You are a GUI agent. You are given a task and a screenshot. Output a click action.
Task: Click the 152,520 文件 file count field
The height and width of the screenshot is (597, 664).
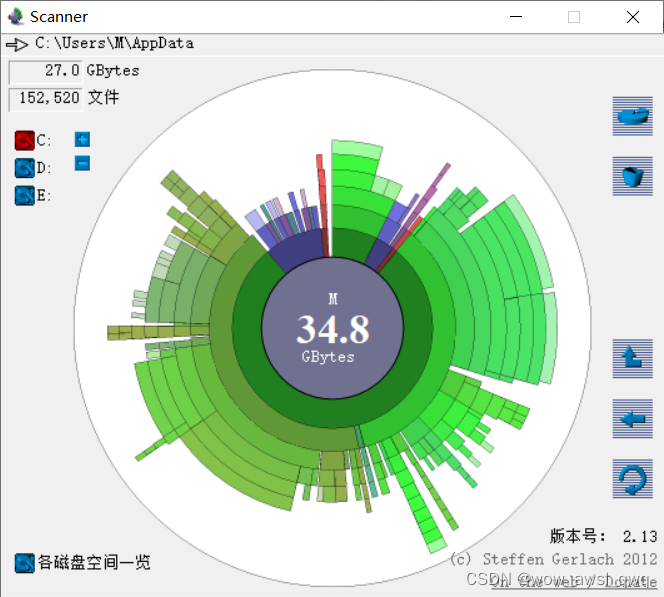[x=46, y=99]
